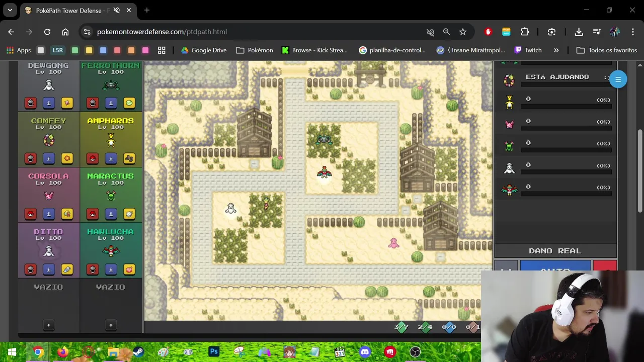Click Comfey's 'Está ajudando' row
644x362 pixels.
(556, 79)
